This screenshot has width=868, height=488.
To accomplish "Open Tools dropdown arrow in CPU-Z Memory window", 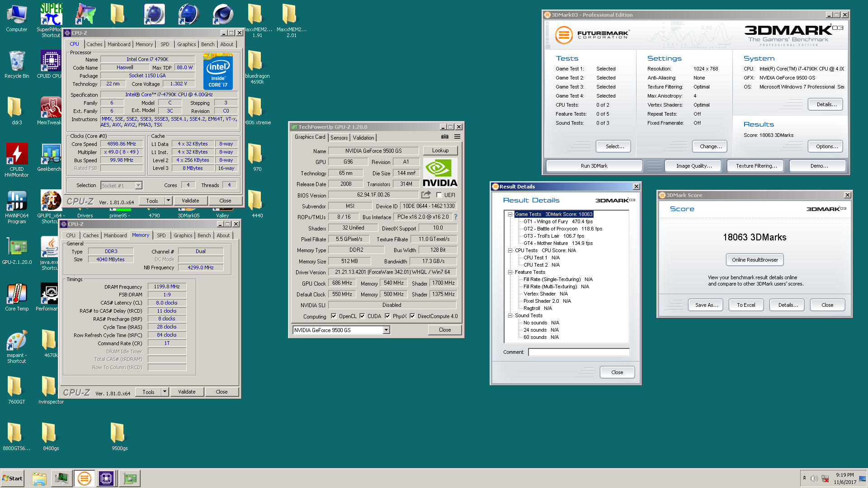I will (165, 392).
